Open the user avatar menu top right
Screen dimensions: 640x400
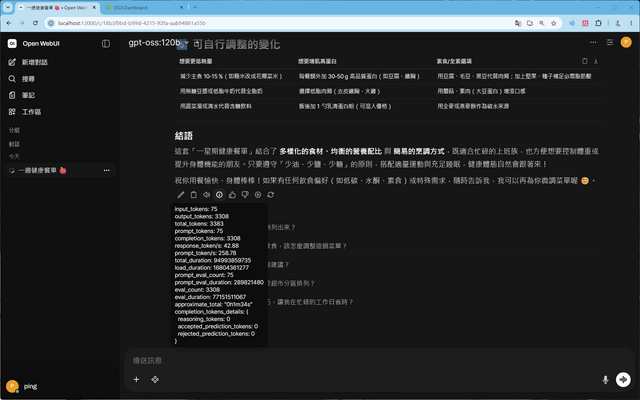coord(626,42)
